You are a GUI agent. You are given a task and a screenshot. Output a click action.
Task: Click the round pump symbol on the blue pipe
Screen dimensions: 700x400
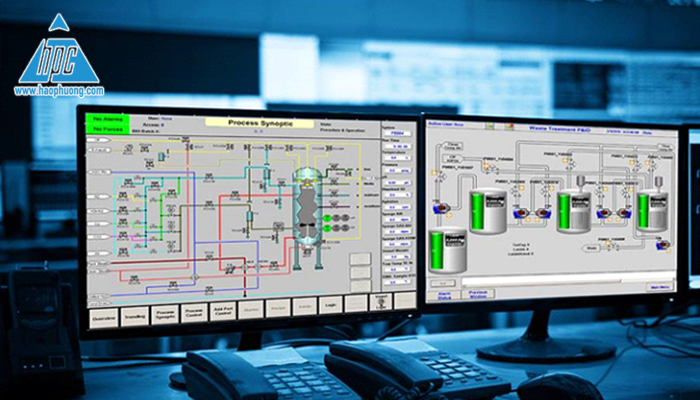coord(194,277)
